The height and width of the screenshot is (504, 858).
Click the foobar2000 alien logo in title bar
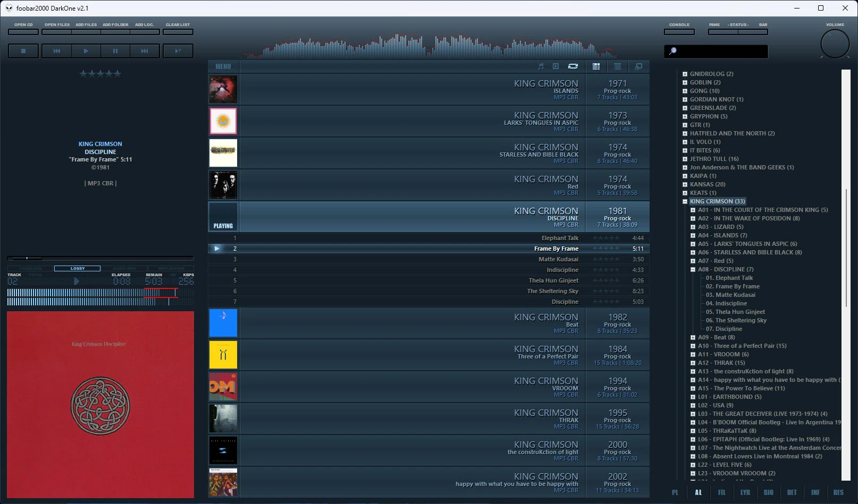[9, 8]
